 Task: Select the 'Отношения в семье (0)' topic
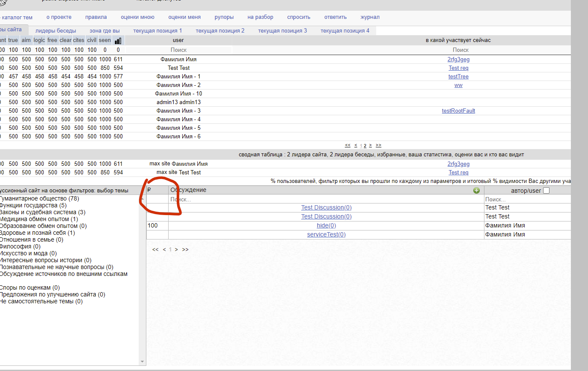point(32,240)
